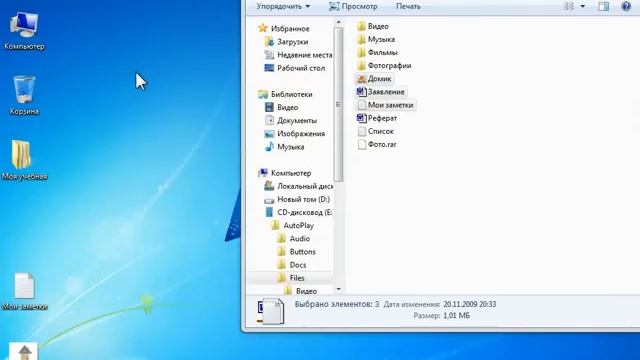Select the Audio folder in tree
The image size is (640, 360).
coord(293,238)
